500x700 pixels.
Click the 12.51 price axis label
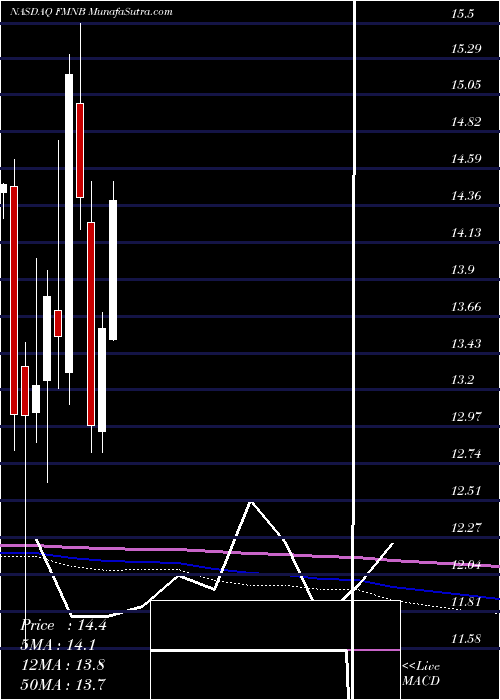pyautogui.click(x=466, y=491)
